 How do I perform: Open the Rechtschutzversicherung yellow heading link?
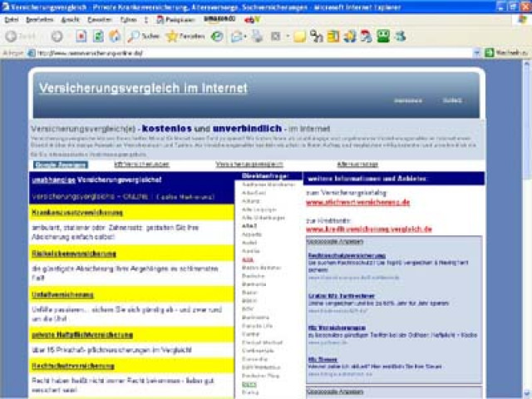tap(73, 366)
